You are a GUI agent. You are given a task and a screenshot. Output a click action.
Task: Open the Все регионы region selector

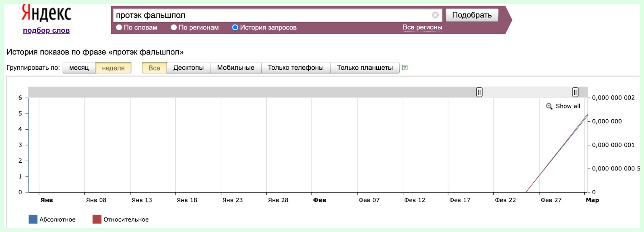tap(422, 27)
